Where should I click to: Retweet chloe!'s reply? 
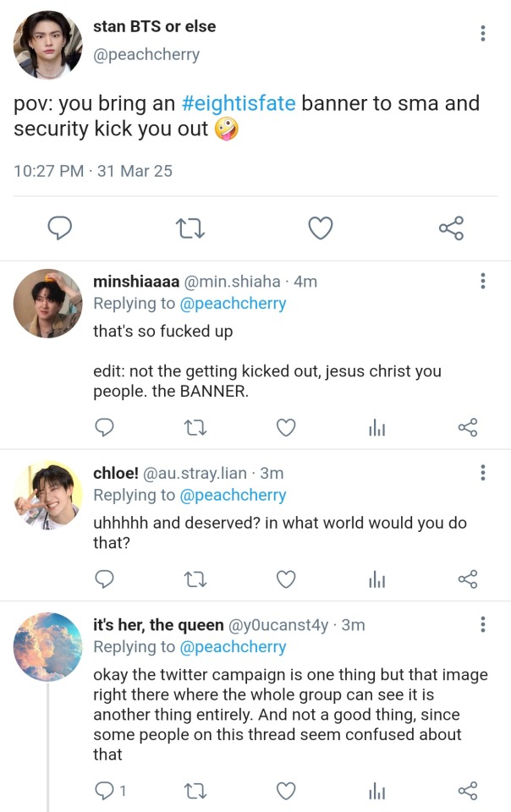[x=194, y=579]
